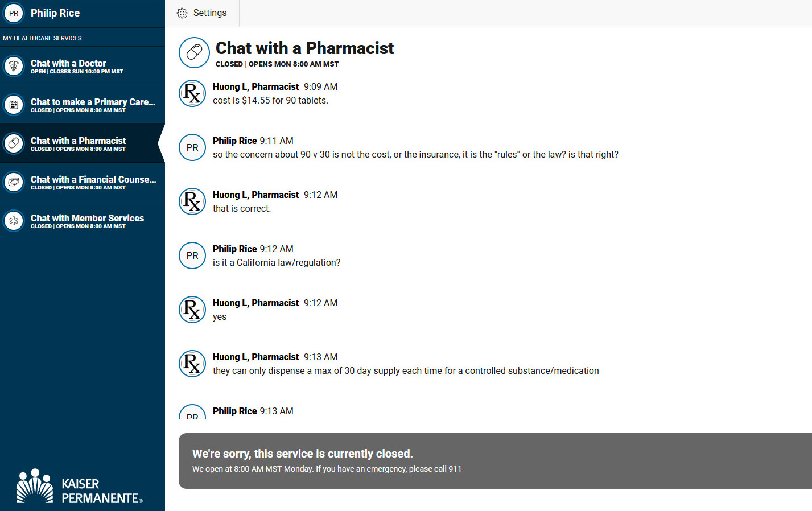
Task: Click the Kaiser Permanente logo
Action: coord(80,487)
